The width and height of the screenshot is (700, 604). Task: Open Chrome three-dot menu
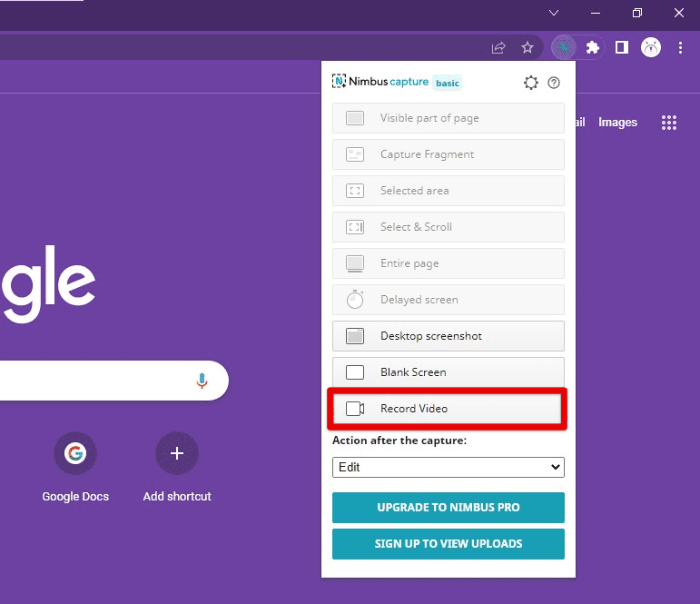tap(680, 47)
